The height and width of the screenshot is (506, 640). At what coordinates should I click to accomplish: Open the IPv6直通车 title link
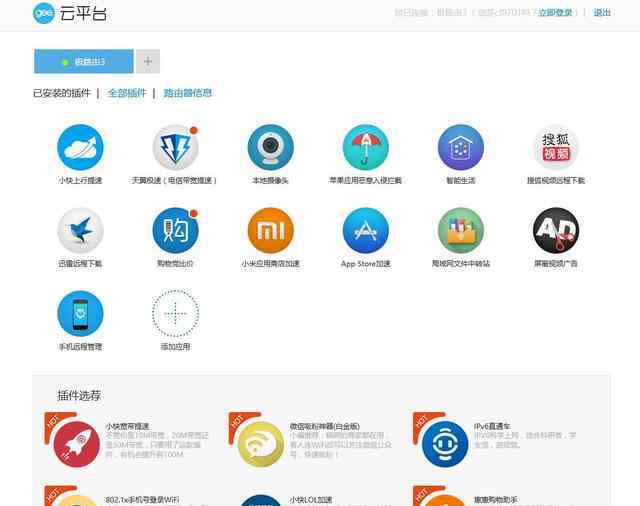492,426
